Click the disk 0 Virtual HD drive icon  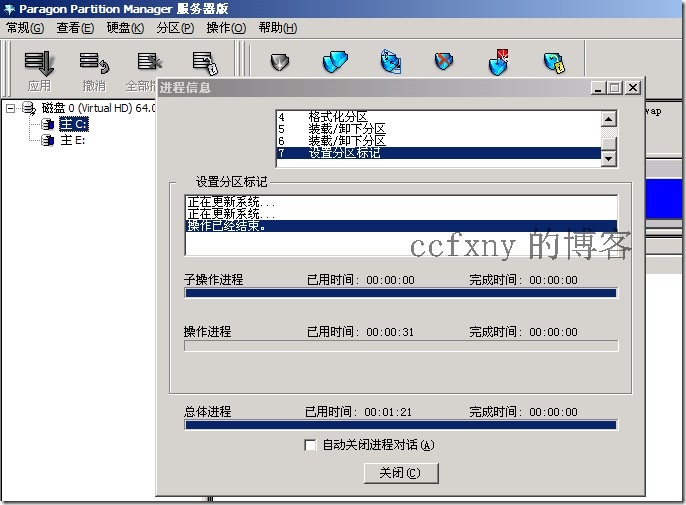tap(29, 108)
